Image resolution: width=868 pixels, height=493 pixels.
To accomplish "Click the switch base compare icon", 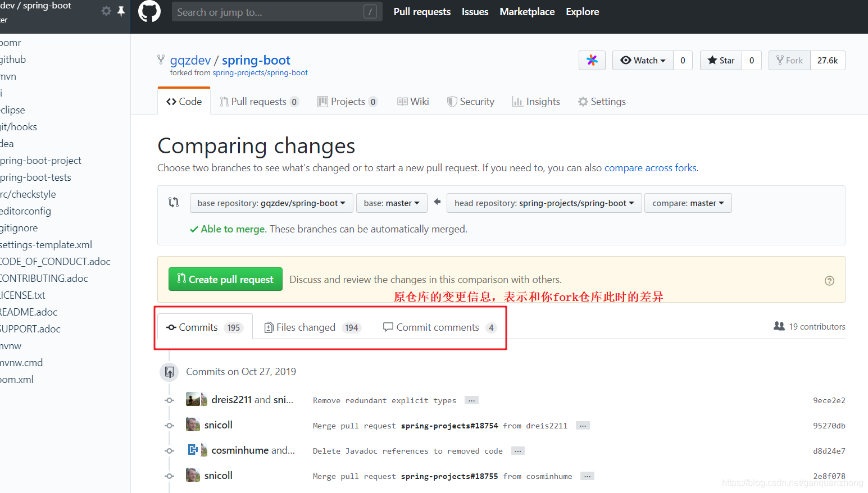I will (174, 202).
